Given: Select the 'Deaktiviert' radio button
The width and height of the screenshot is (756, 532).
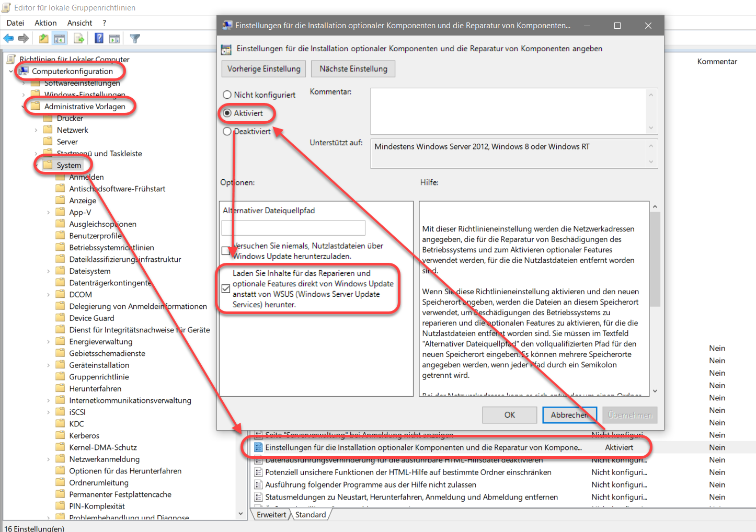Looking at the screenshot, I should [227, 131].
